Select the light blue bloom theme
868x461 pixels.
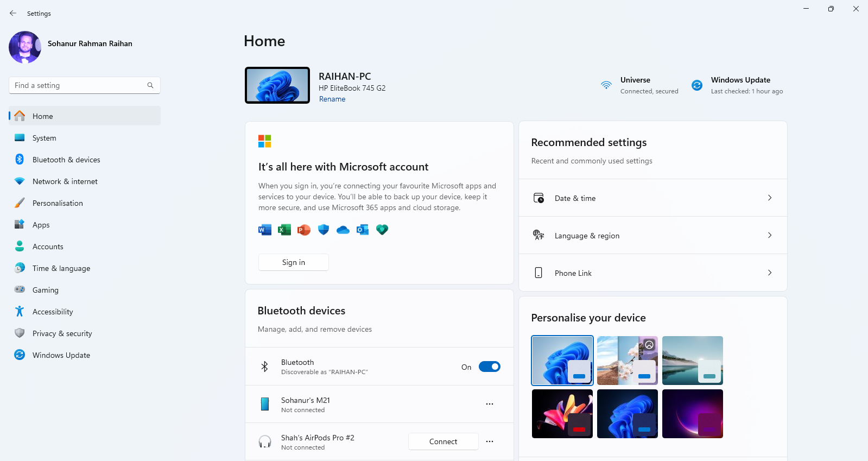point(562,361)
